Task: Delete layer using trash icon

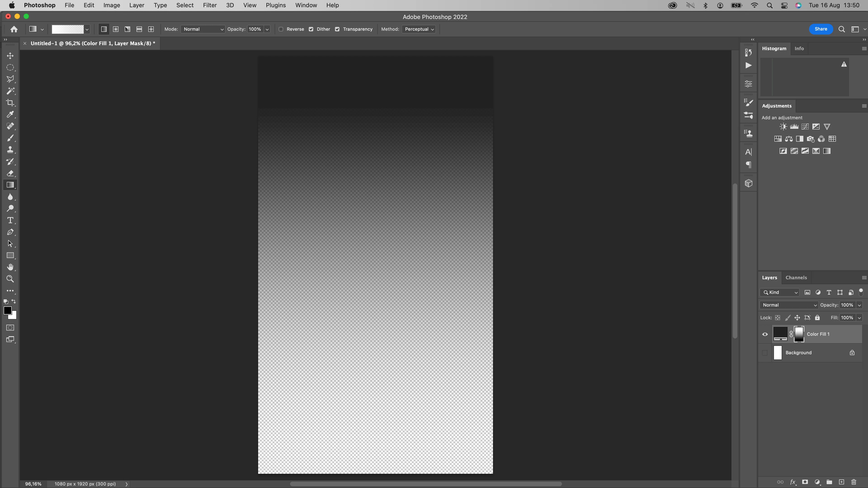Action: (853, 482)
